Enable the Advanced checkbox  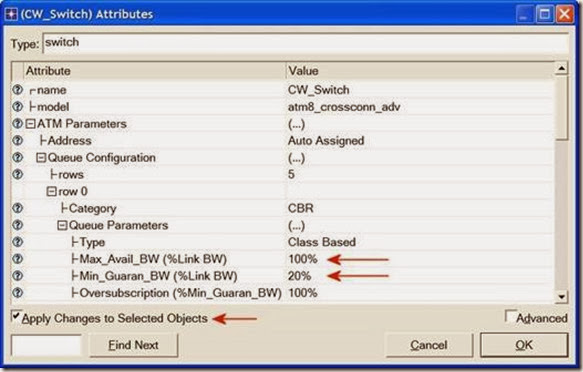click(510, 316)
